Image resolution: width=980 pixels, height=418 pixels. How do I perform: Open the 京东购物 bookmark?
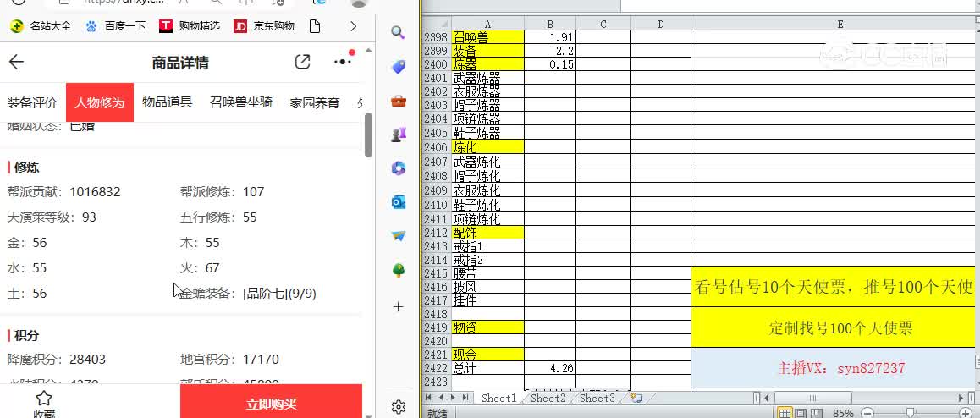tap(264, 26)
